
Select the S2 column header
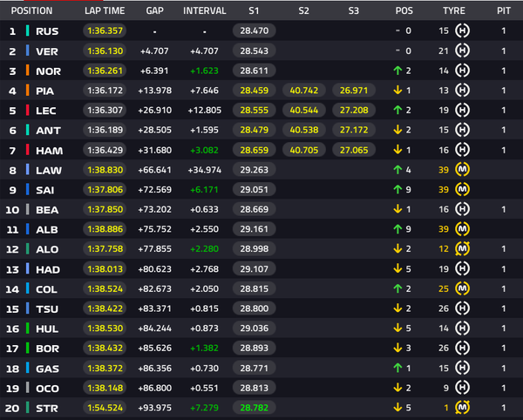tap(304, 10)
